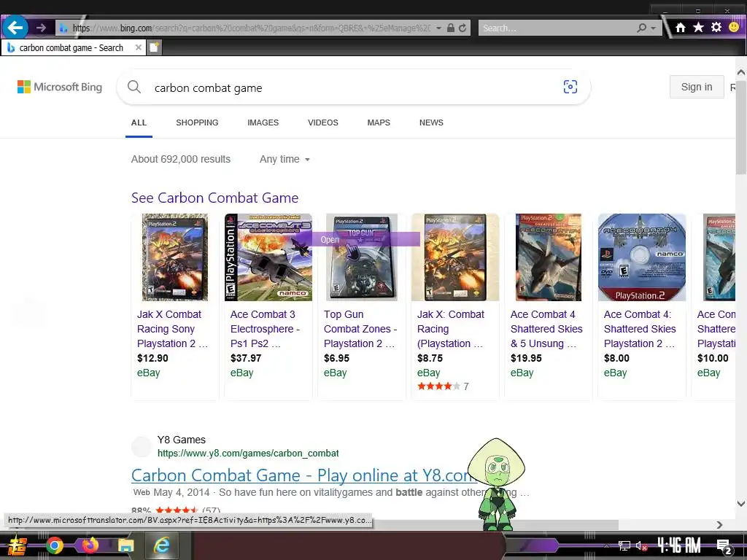Open Jak X Combat Racing Sony thumbnail
Screen dimensions: 747x560
175,257
